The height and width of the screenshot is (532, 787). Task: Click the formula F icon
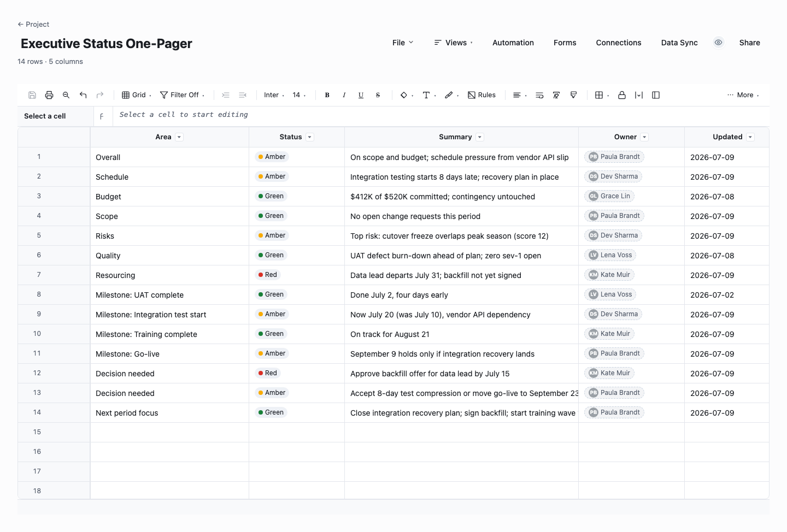[x=102, y=116]
